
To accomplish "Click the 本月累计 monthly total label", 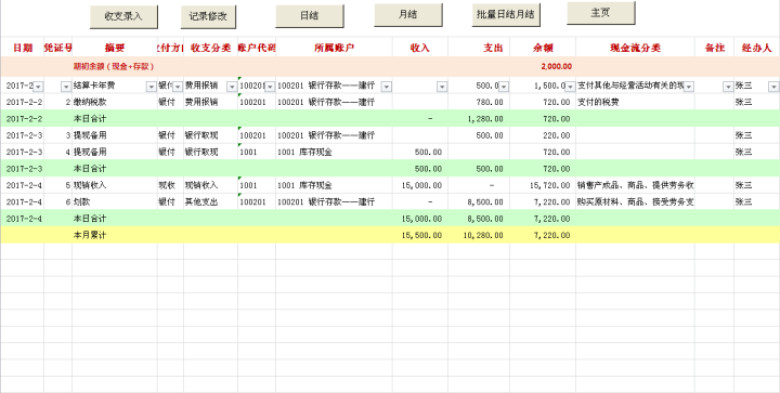I will click(90, 235).
